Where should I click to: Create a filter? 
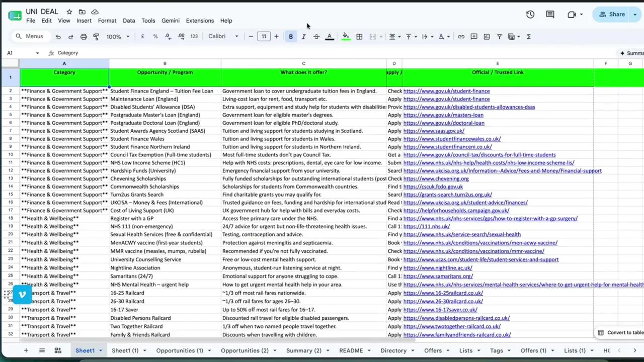pos(499,37)
